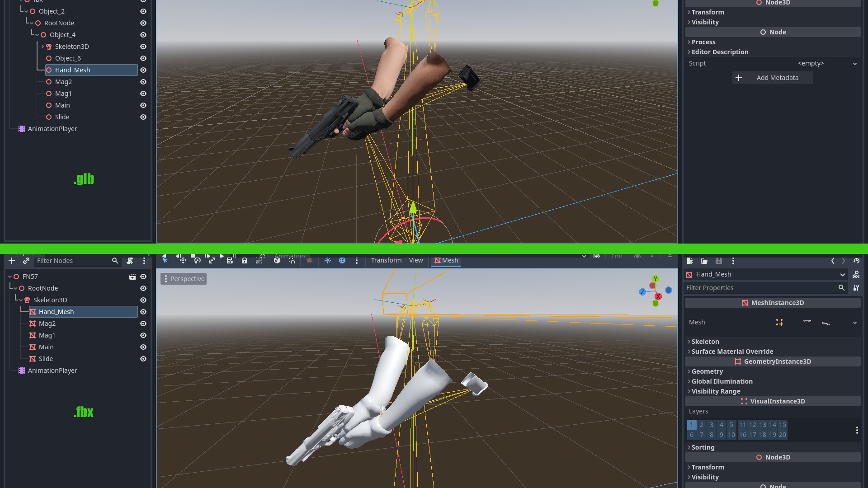The height and width of the screenshot is (488, 868).
Task: Click the Perspective viewport label dropdown
Action: (x=183, y=278)
